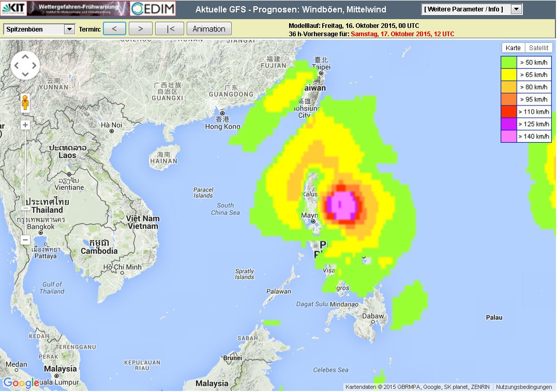Click the light orange > 80 km/h swatch
This screenshot has width=557, height=392.
coord(509,87)
